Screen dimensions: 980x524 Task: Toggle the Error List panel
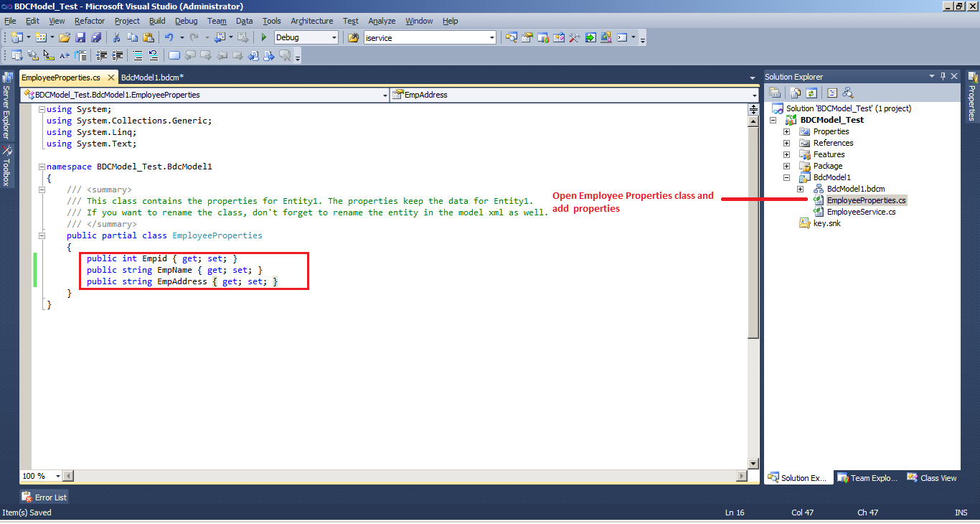pos(44,496)
